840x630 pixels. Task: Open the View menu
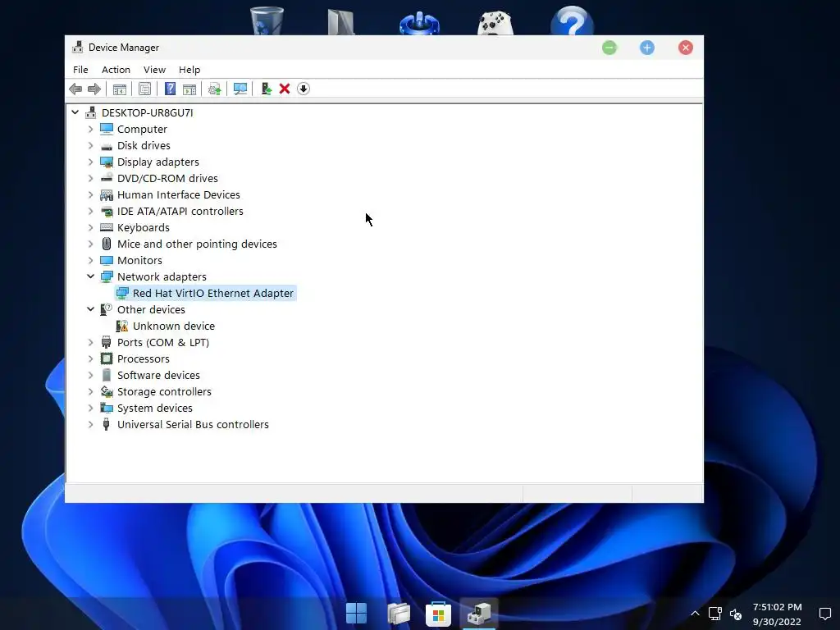pos(154,70)
